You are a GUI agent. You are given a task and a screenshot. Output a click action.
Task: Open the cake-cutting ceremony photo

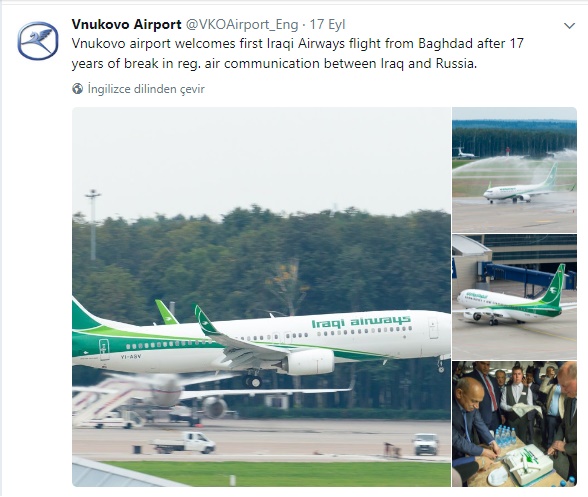[x=514, y=424]
